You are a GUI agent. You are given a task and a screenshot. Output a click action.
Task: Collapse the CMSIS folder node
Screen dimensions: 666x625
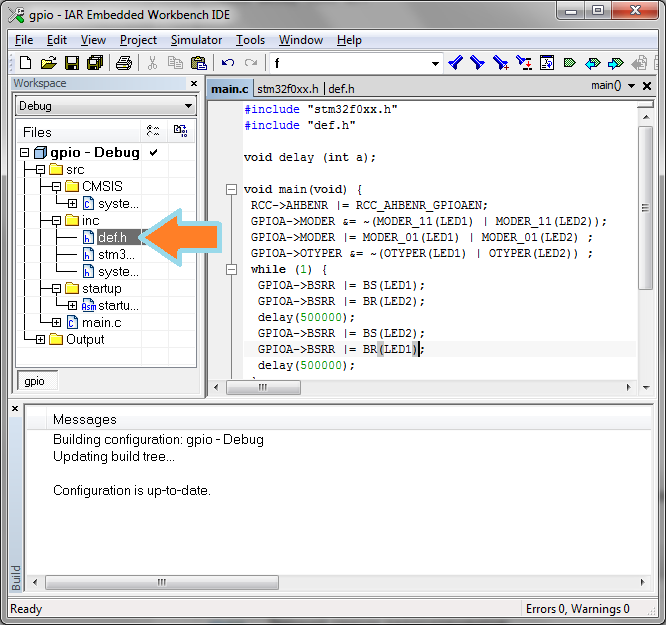[x=56, y=187]
